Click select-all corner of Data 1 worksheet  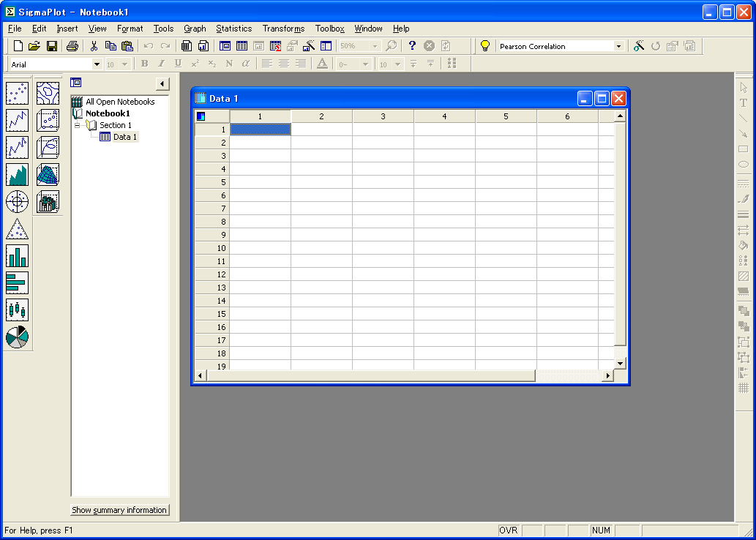(212, 116)
